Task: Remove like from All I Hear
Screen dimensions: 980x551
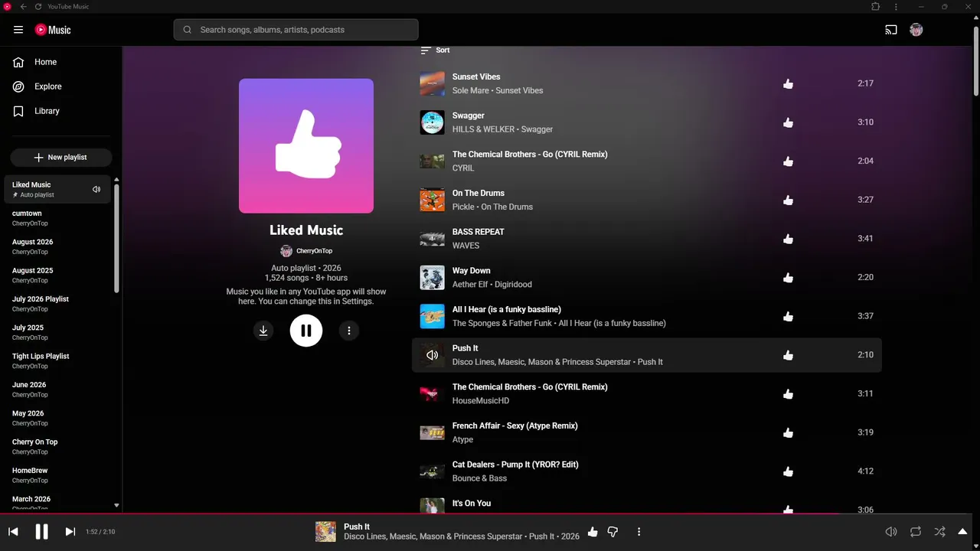Action: (789, 317)
